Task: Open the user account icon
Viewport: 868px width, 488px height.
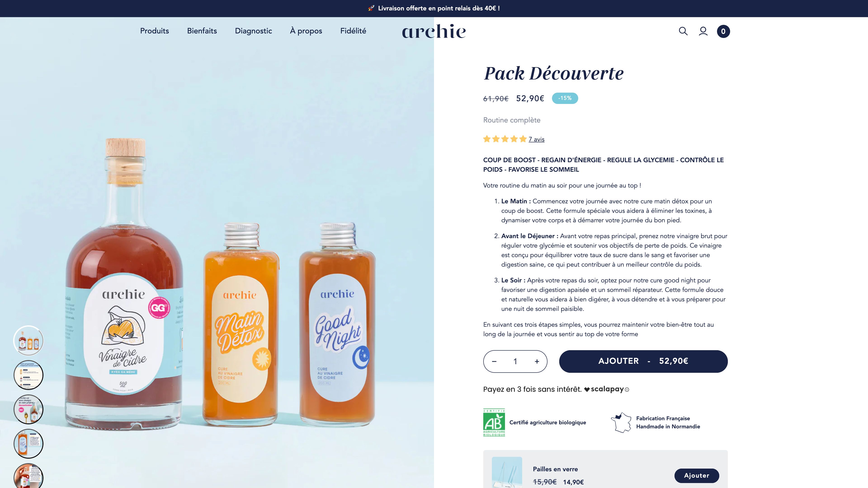Action: coord(703,31)
